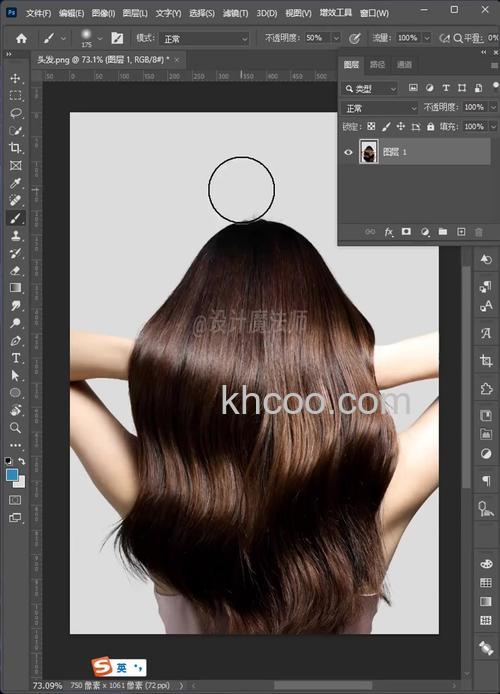Add layer style with fx icon
This screenshot has width=500, height=694.
point(388,232)
